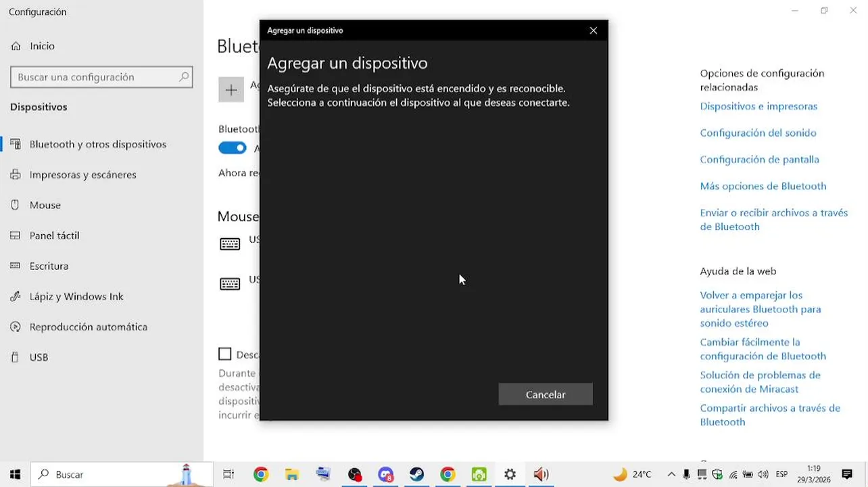The image size is (868, 487).
Task: Open Volver a emparejar los auriculares Bluetooth link
Action: click(761, 309)
